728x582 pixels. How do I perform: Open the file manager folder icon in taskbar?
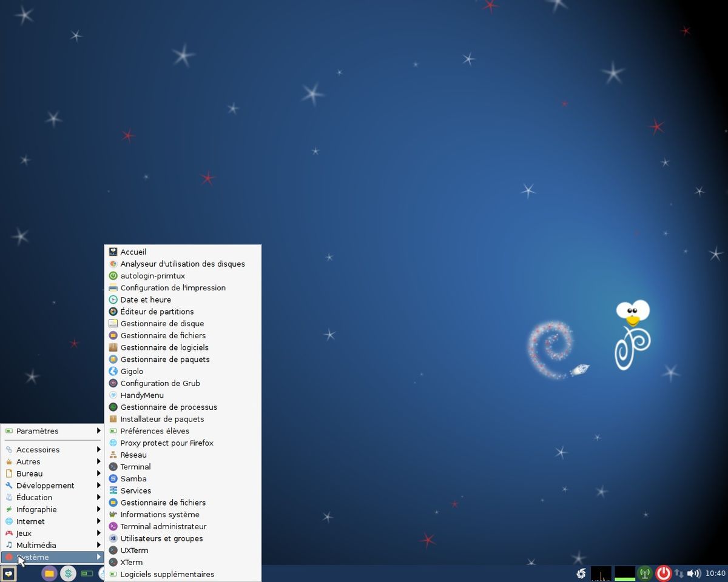tap(49, 573)
